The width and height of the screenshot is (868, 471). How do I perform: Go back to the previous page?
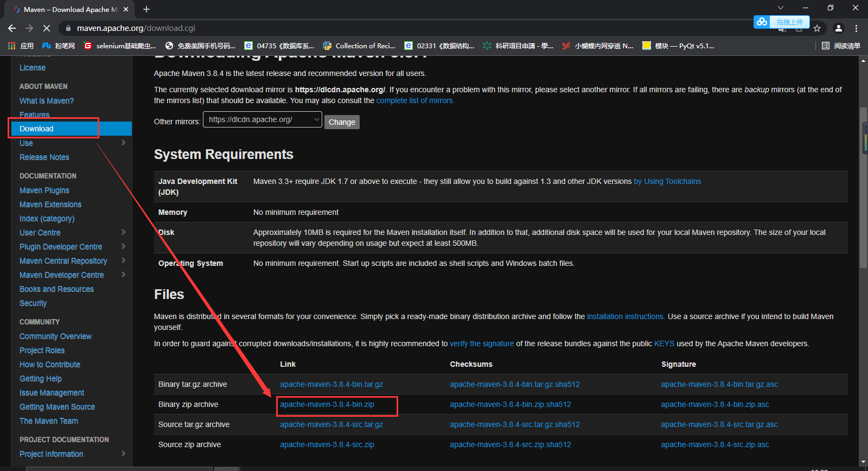point(12,28)
